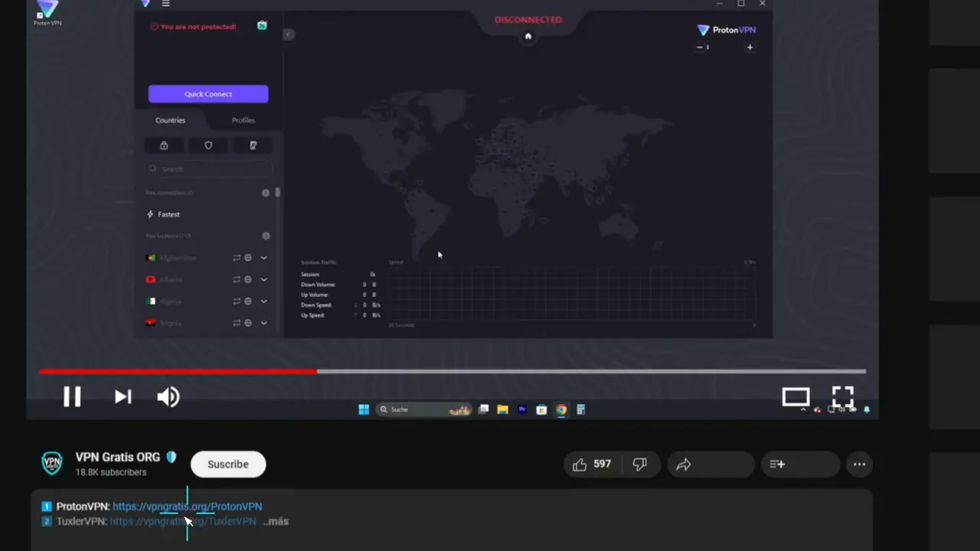Viewport: 980px width, 551px height.
Task: Skip to the next video
Action: [x=122, y=396]
